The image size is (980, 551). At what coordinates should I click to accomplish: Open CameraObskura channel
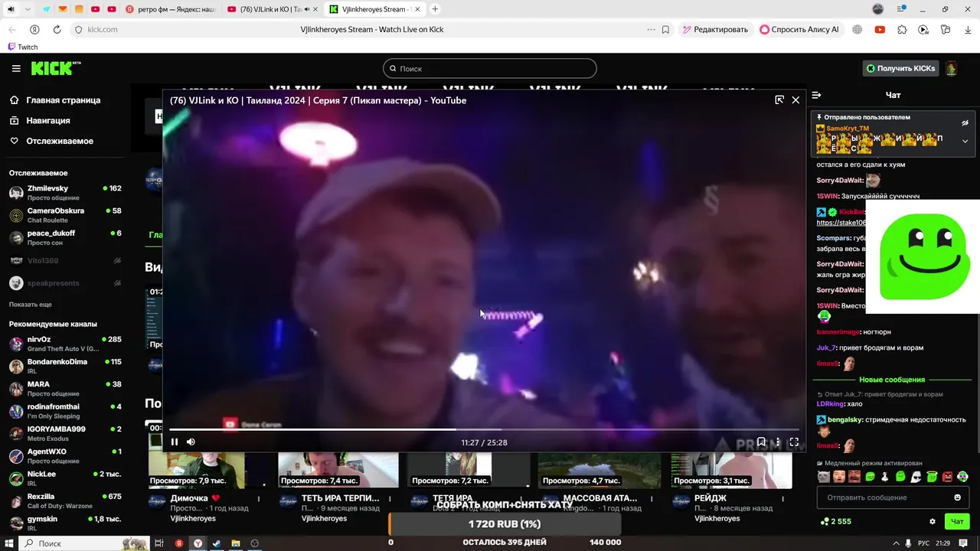click(x=65, y=215)
